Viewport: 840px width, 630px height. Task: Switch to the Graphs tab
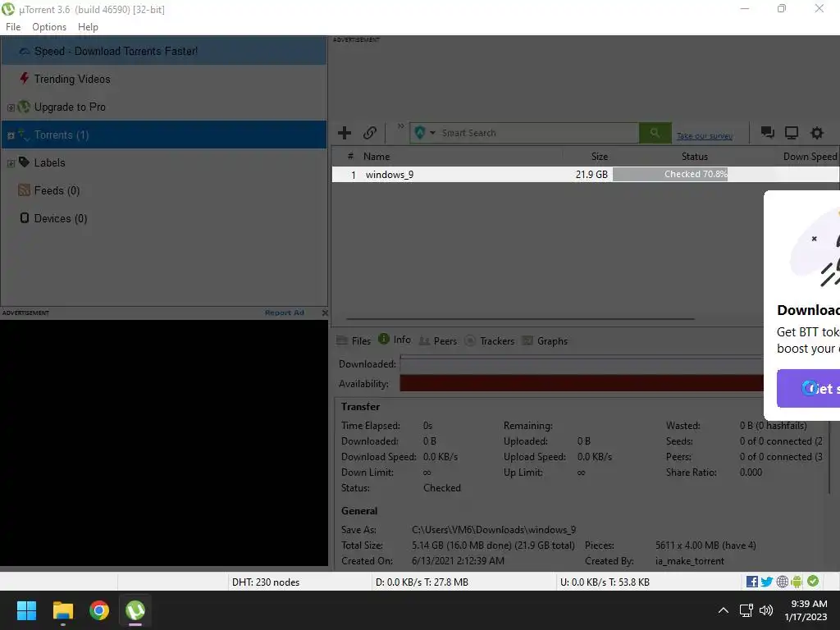545,340
